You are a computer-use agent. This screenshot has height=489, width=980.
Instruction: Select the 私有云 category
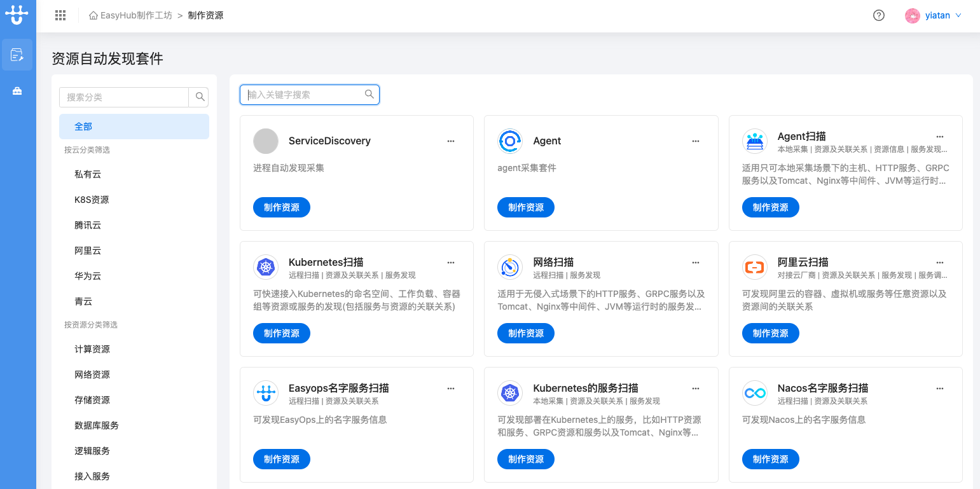[134, 174]
